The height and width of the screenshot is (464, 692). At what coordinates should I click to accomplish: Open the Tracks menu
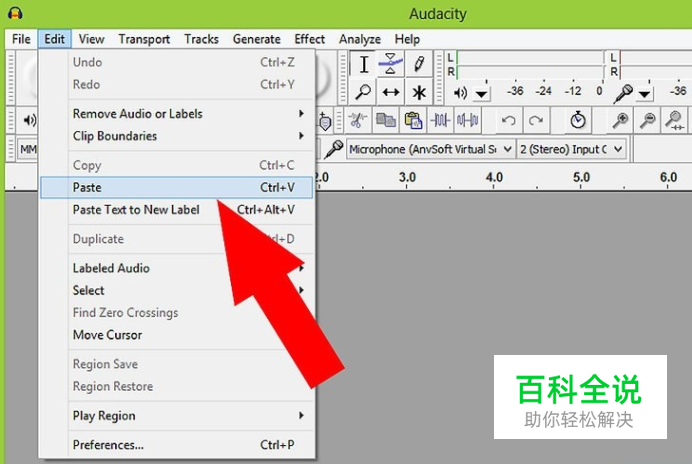[x=201, y=39]
